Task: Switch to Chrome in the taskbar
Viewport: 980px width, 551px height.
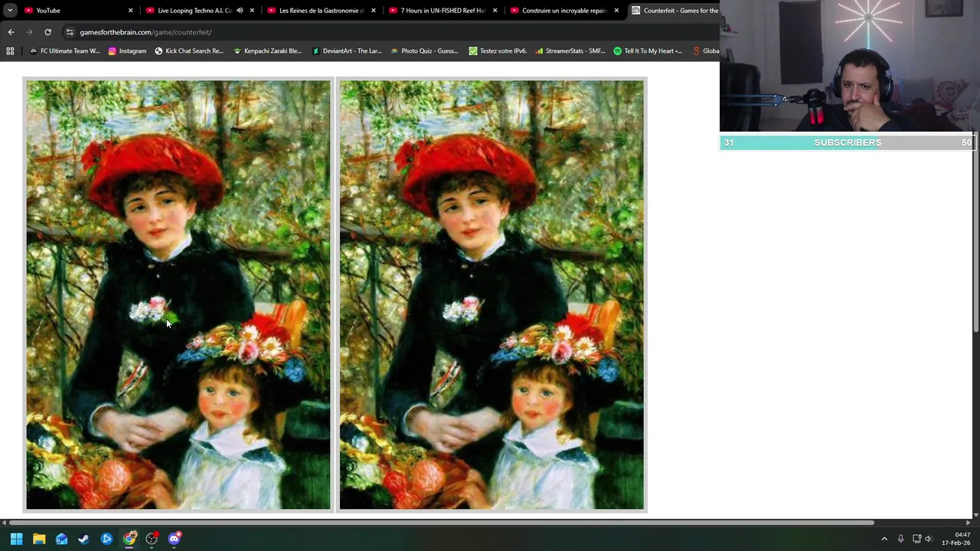Action: click(129, 539)
